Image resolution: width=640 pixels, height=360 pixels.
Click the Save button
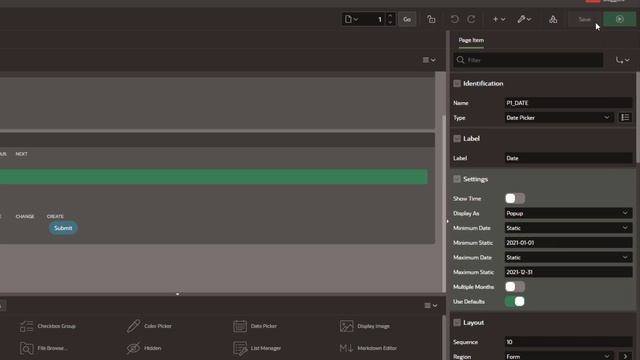pos(584,19)
